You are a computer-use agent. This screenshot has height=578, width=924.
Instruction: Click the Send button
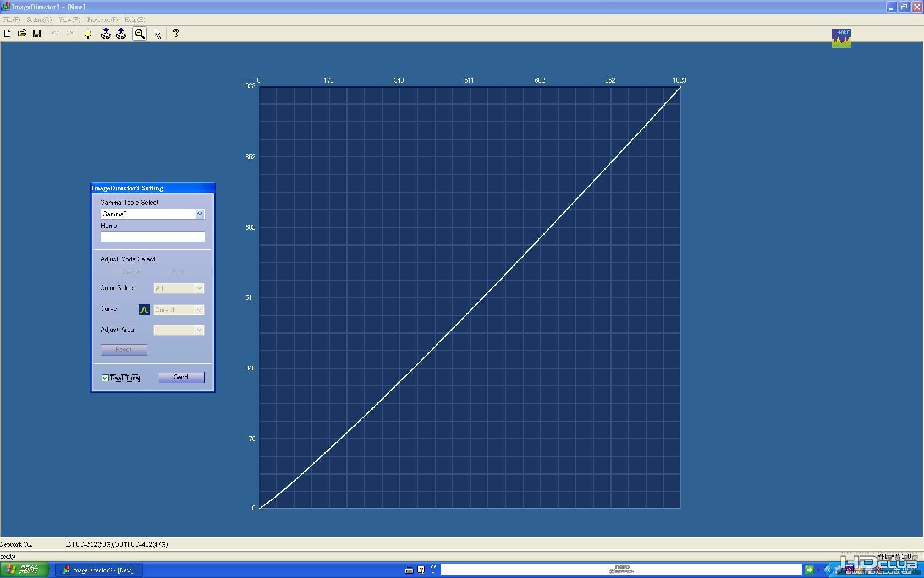tap(181, 377)
